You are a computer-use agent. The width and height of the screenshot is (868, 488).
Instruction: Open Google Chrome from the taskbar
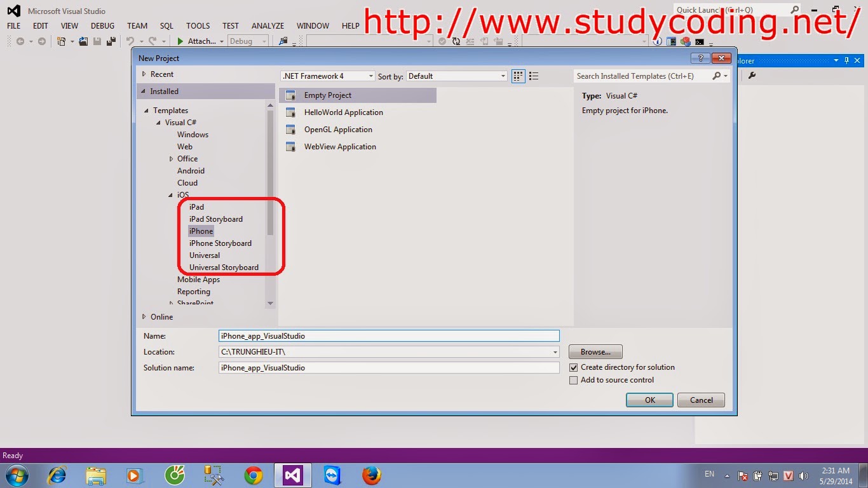click(254, 475)
